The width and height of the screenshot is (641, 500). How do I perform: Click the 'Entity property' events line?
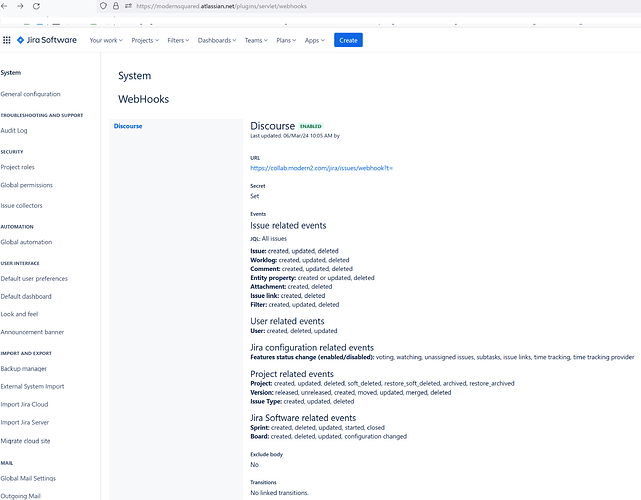(312, 278)
